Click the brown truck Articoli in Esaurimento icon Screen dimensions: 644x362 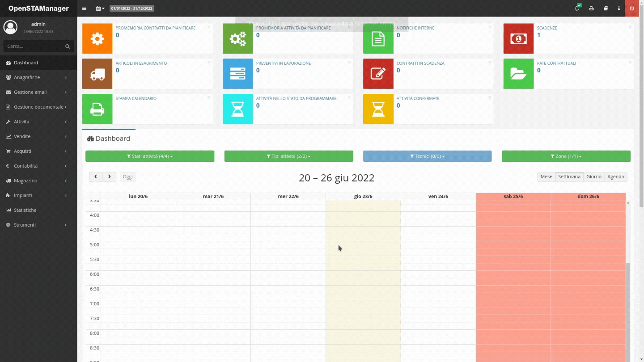(97, 74)
